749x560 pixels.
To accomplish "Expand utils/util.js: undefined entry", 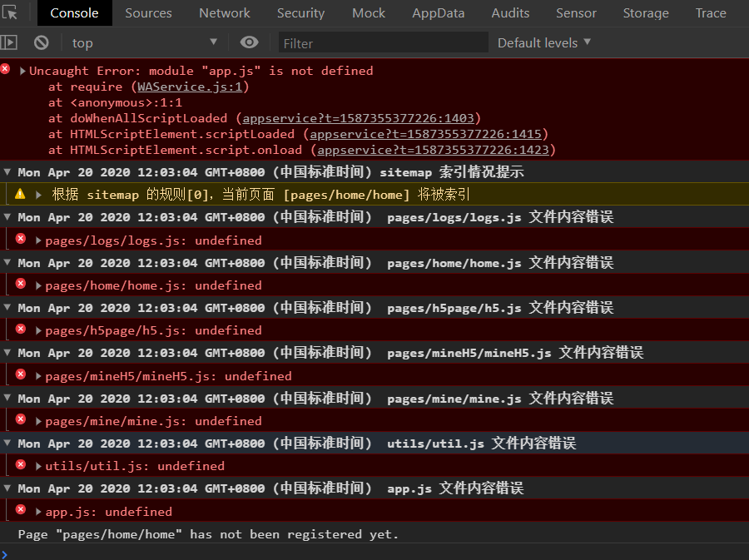I will 38,466.
